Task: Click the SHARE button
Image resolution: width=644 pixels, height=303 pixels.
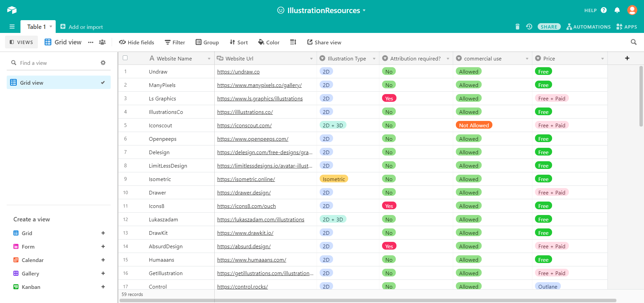Action: (549, 27)
